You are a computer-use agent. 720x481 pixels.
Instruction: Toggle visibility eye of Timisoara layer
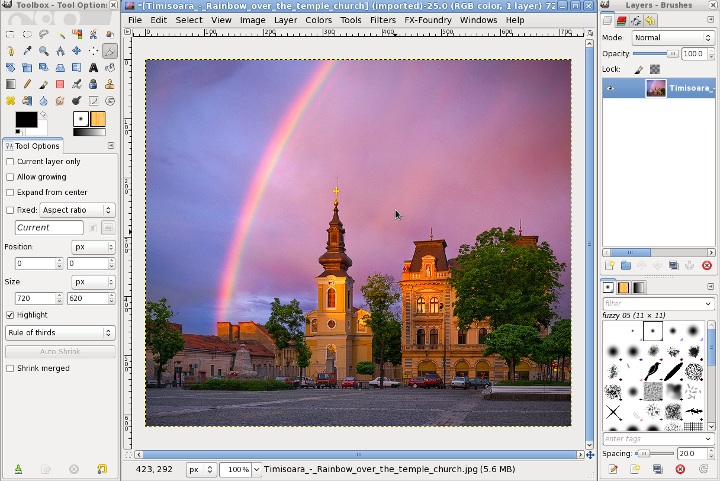coord(610,88)
